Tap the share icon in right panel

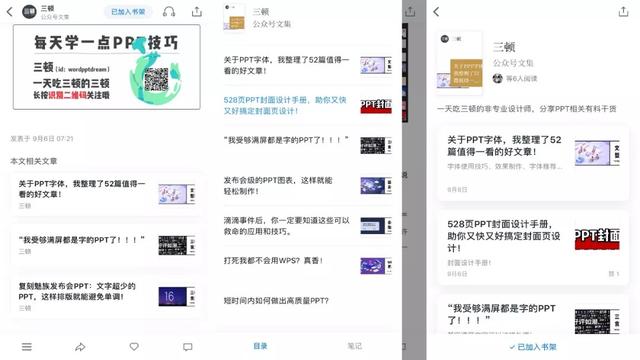pos(623,11)
